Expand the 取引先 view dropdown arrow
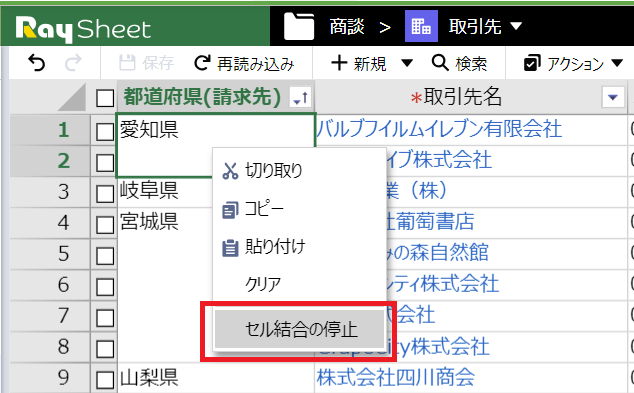The image size is (634, 393). pyautogui.click(x=516, y=27)
